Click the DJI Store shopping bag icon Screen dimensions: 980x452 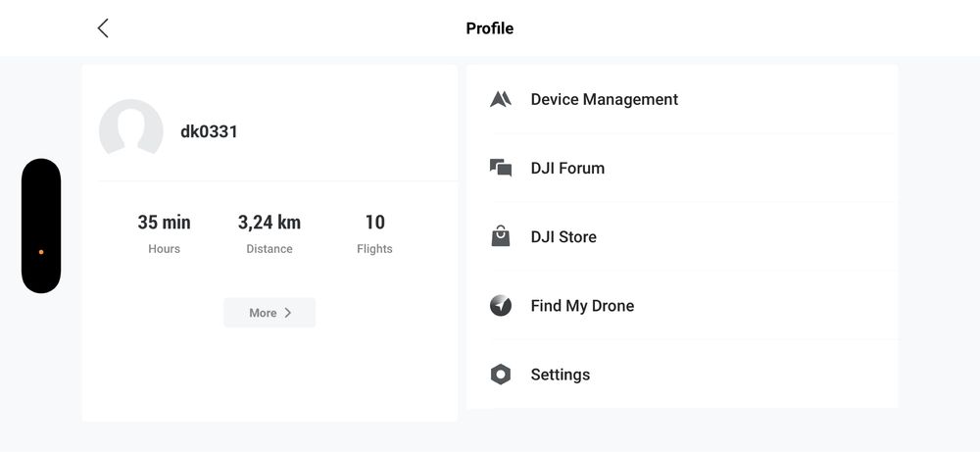[501, 236]
